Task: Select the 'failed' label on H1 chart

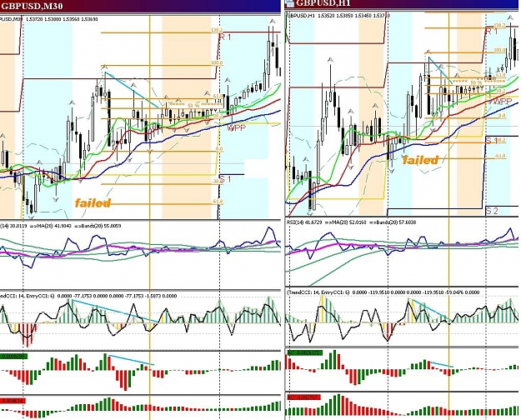Action: point(420,160)
